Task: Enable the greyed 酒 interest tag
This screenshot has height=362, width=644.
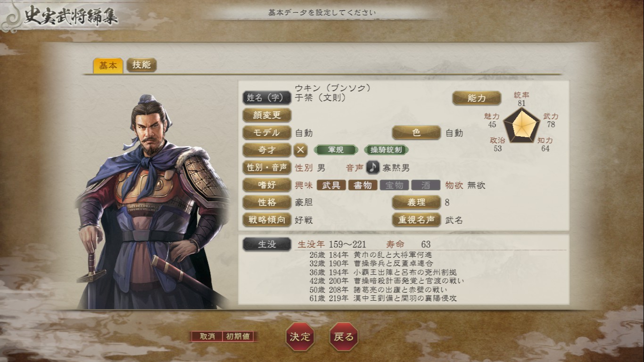Action: coord(426,185)
